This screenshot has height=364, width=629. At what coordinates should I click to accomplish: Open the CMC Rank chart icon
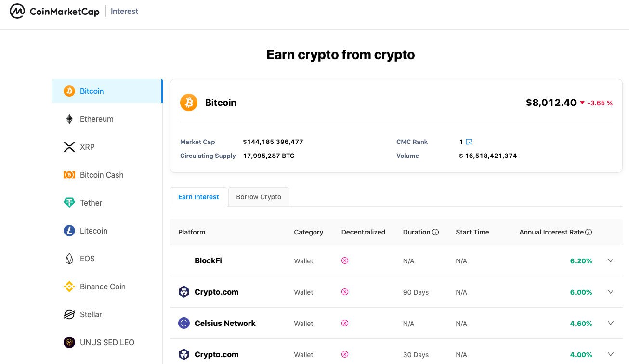(469, 142)
